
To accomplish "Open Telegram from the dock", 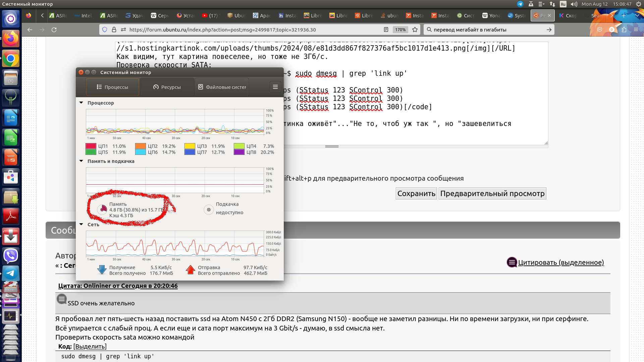I will 11,274.
